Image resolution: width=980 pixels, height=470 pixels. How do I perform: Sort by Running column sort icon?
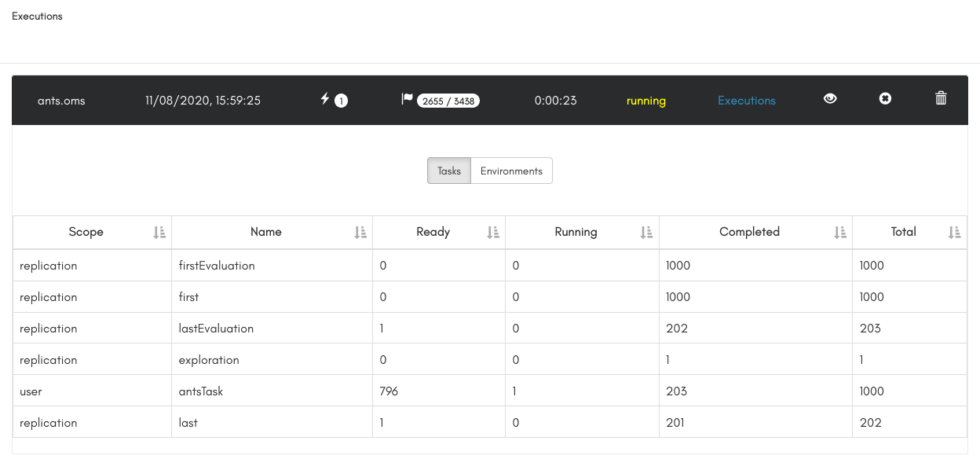point(646,233)
